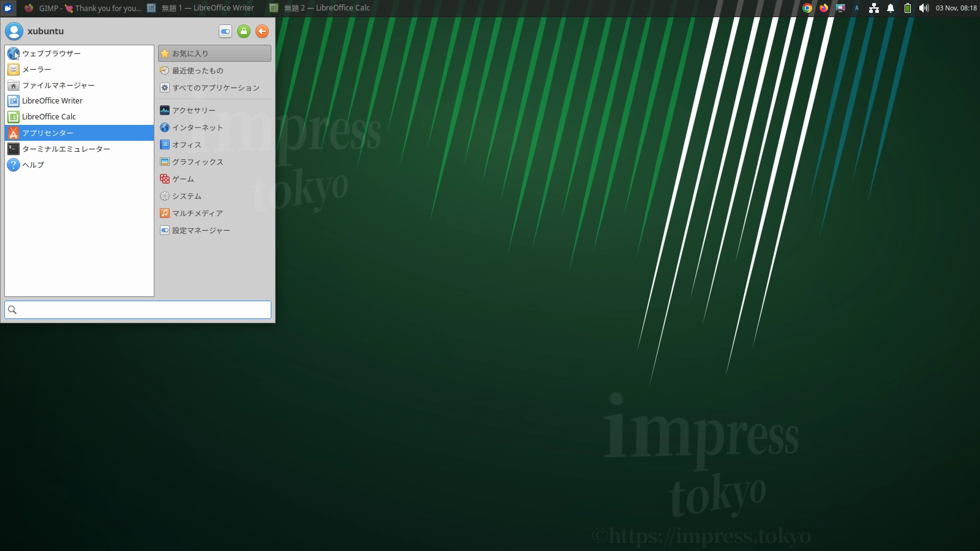
Task: Select すべてのアプリケーション category
Action: tap(214, 88)
